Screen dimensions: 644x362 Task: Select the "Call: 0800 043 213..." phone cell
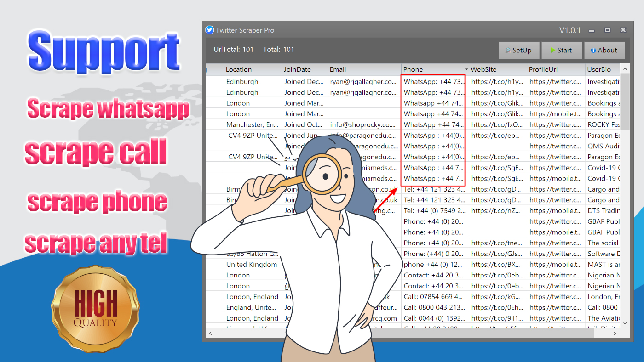coord(435,307)
